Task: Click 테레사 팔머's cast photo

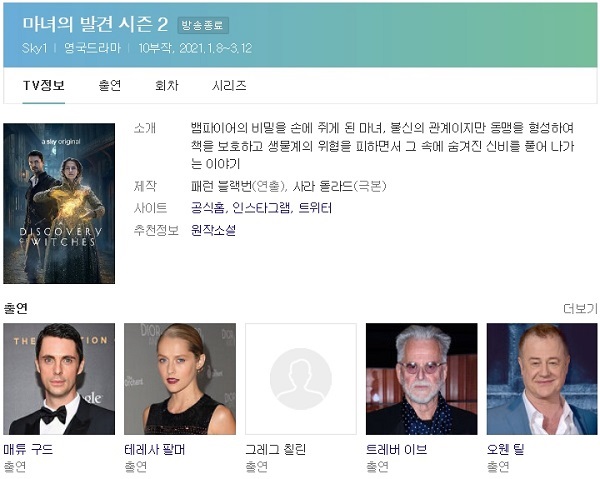Action: 180,378
